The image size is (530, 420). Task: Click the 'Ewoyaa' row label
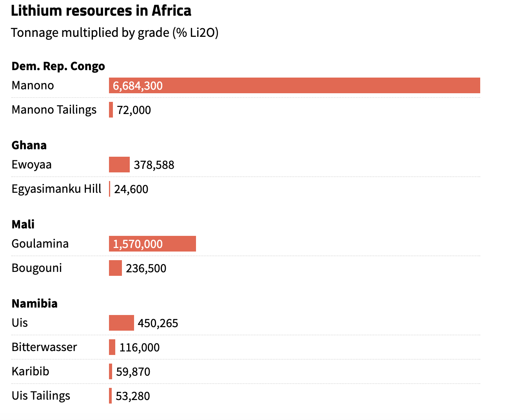point(32,165)
